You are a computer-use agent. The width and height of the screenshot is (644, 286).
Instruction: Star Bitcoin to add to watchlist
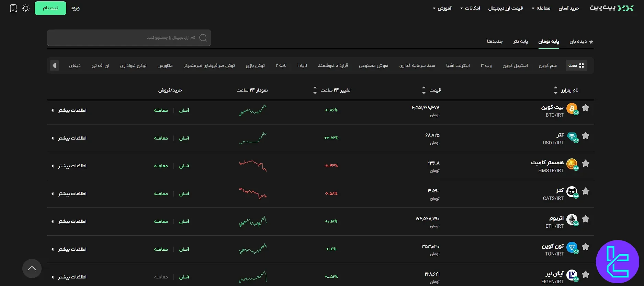click(x=586, y=108)
